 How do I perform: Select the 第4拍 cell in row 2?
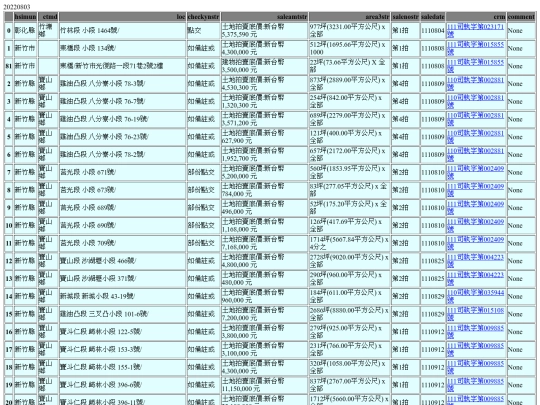tap(405, 84)
